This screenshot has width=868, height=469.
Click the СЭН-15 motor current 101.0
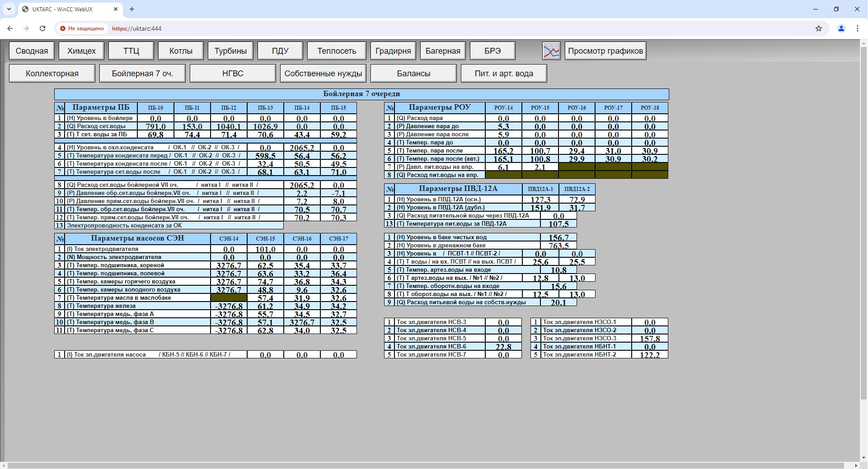[x=265, y=249]
